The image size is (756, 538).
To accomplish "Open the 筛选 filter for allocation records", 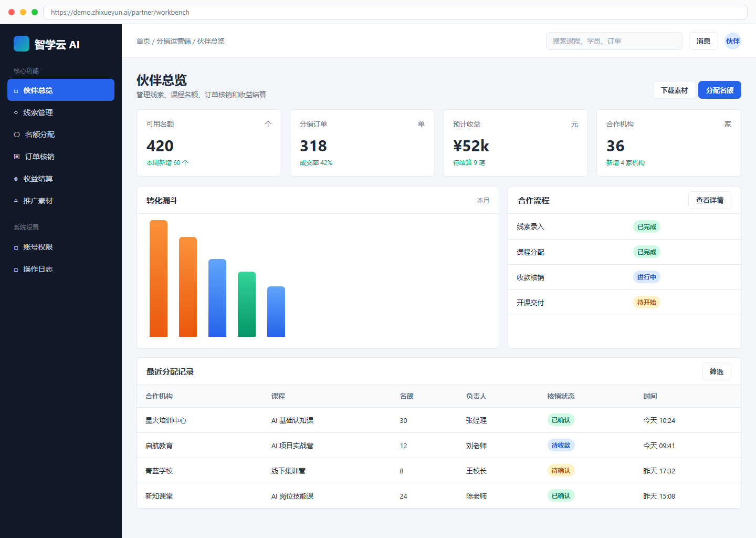I will click(717, 371).
